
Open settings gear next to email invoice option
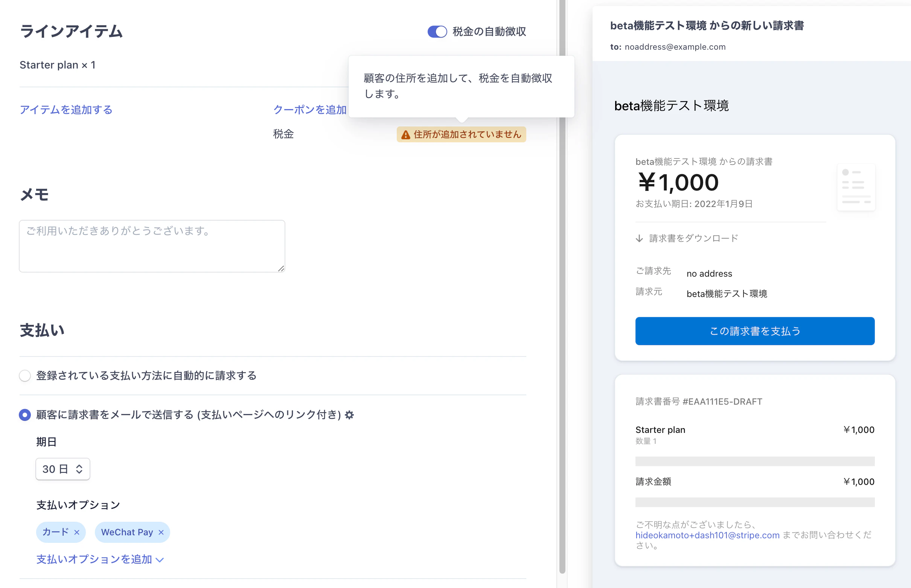[349, 415]
